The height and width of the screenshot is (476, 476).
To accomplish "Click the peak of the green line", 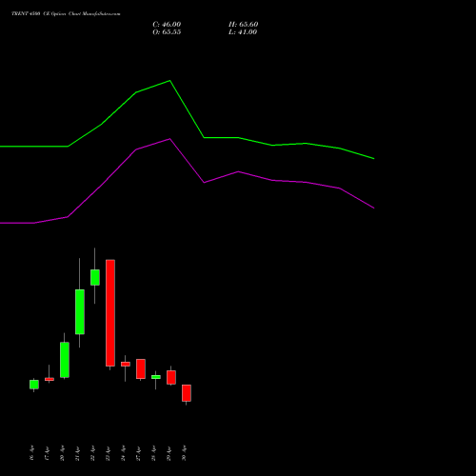I will click(169, 81).
